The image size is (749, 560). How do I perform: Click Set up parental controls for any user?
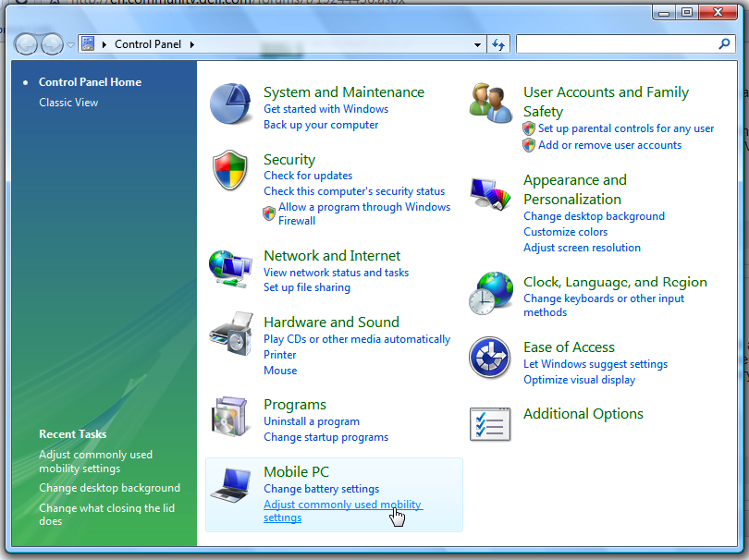(x=626, y=128)
